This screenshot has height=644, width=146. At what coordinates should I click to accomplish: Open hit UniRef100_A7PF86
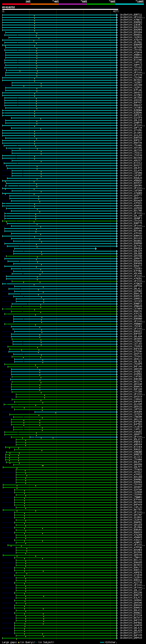tap(131, 548)
